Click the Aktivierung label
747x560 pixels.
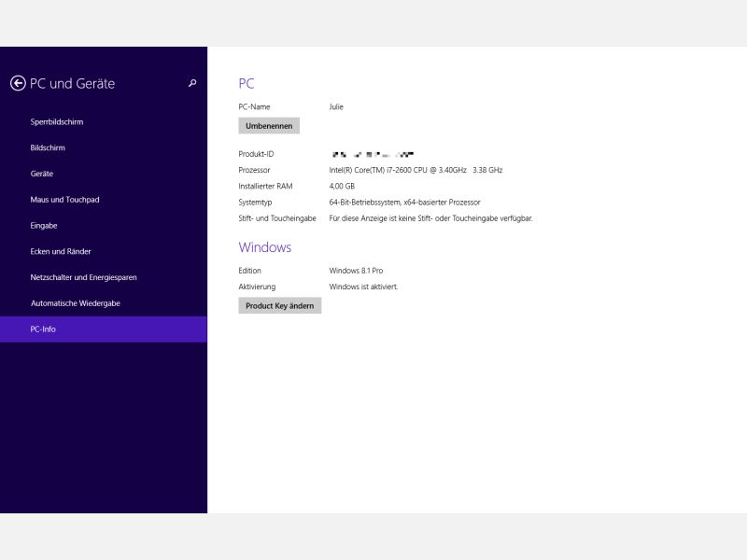tap(258, 287)
